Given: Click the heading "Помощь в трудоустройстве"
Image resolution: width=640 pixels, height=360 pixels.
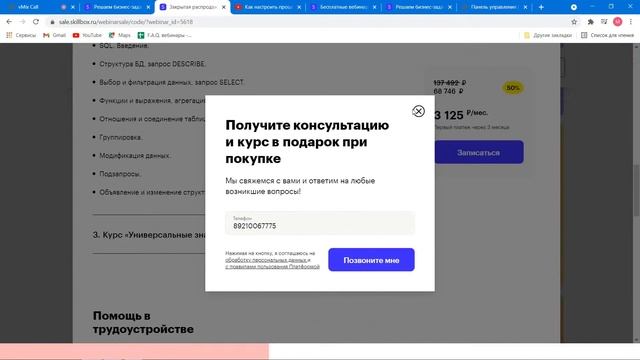Looking at the screenshot, I should 143,322.
